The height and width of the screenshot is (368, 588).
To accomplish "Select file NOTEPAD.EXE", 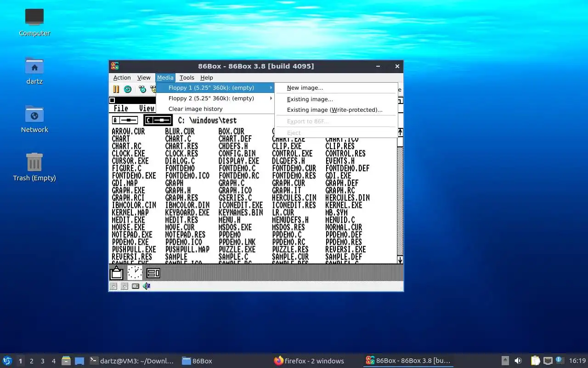I will (x=132, y=235).
